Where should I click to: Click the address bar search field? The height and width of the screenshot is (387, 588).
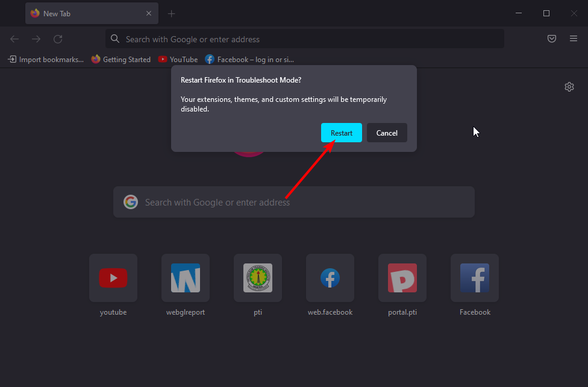pos(304,39)
